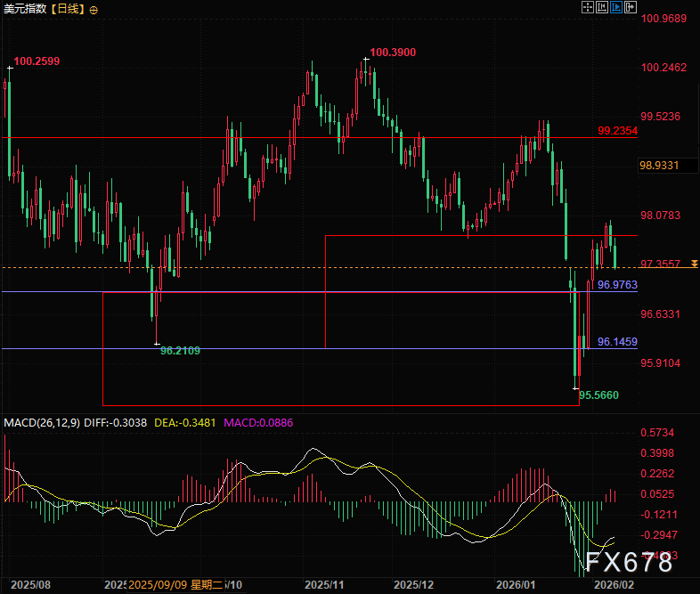The height and width of the screenshot is (594, 700).
Task: Click the 100.3900 high price marker
Action: click(x=393, y=53)
